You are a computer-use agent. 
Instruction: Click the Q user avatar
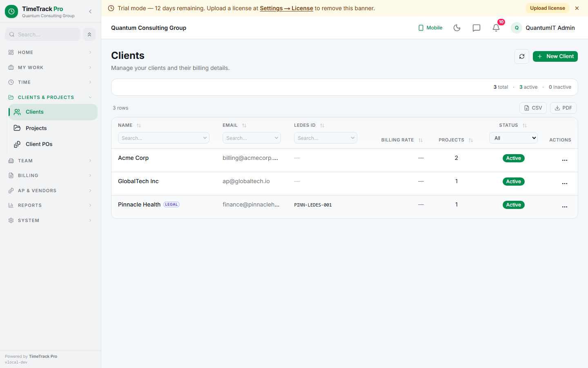pos(517,28)
